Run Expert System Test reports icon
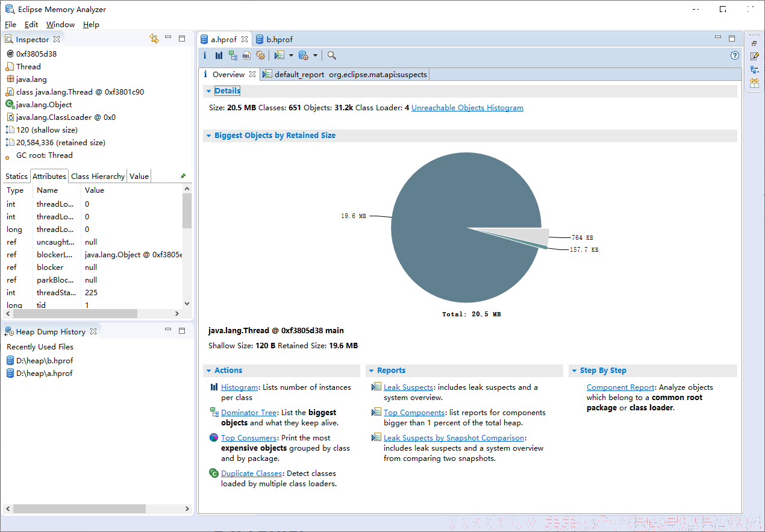Viewport: 765px width, 532px height. 279,55
